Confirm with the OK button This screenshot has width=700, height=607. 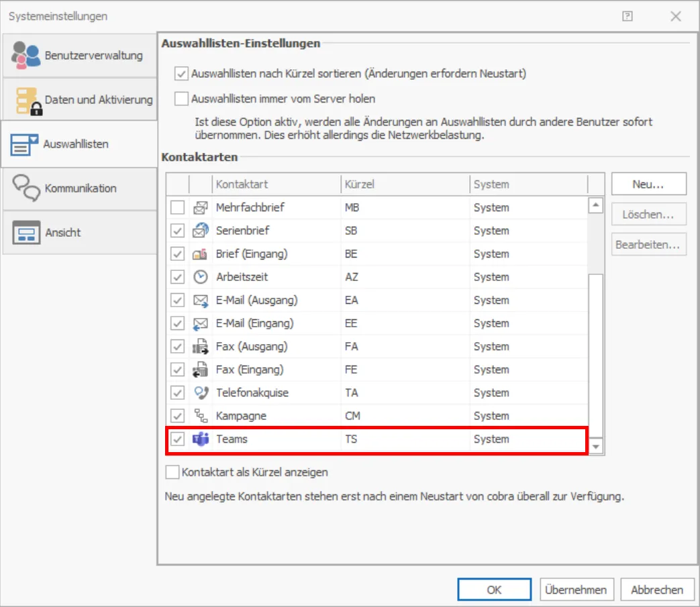pos(494,590)
